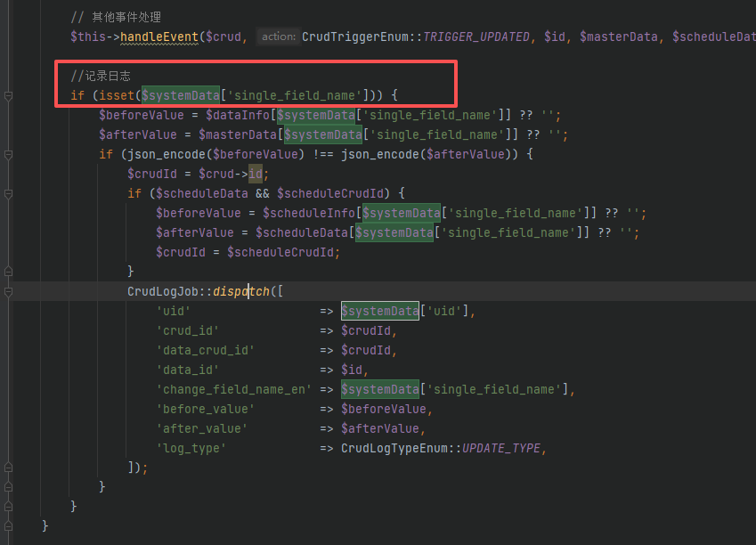
Task: Click '$beforeValue' value of 'before_value' key
Action: tap(384, 409)
